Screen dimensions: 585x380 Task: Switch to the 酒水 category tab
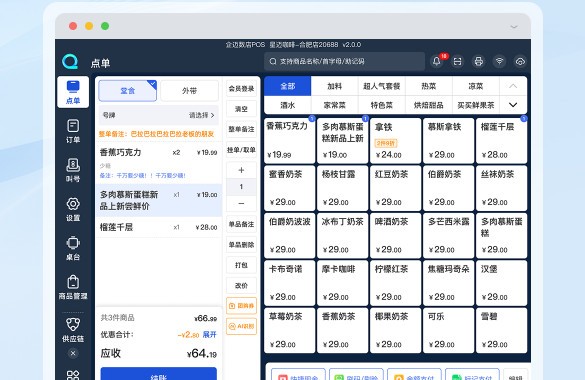(288, 105)
